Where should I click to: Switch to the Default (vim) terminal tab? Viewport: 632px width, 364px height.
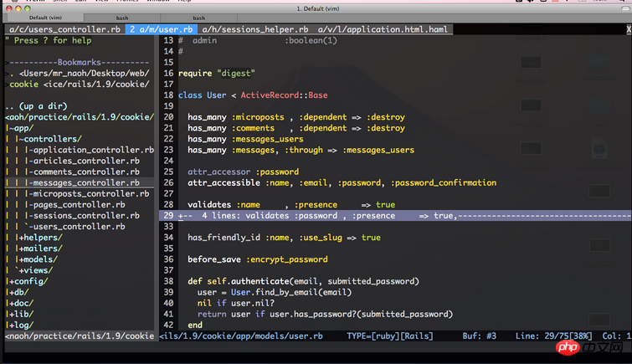pos(45,18)
